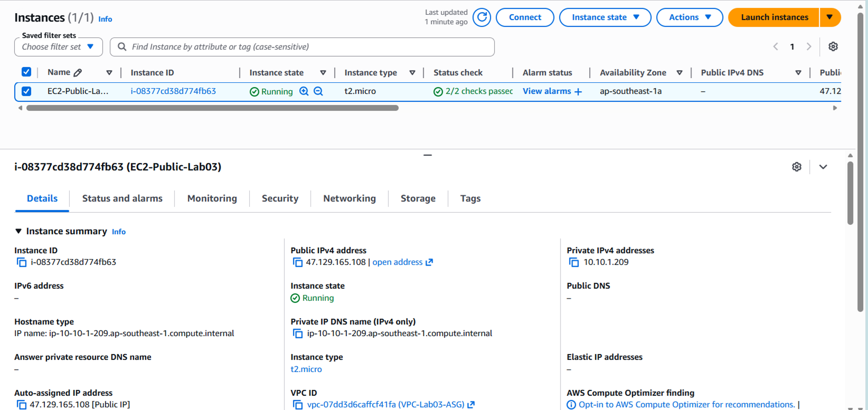Copy the VPC ID
Viewport: 868px width, 410px height.
click(298, 405)
